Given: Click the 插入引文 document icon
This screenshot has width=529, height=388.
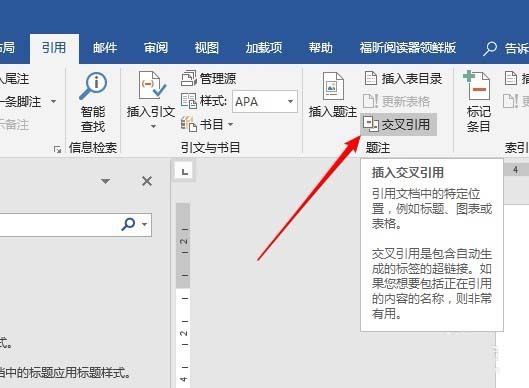Looking at the screenshot, I should 151,85.
